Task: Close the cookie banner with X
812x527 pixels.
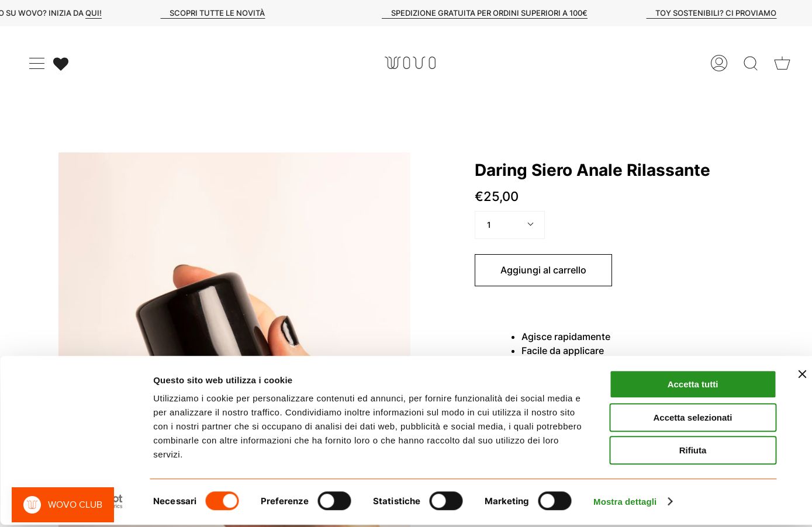Action: click(802, 374)
